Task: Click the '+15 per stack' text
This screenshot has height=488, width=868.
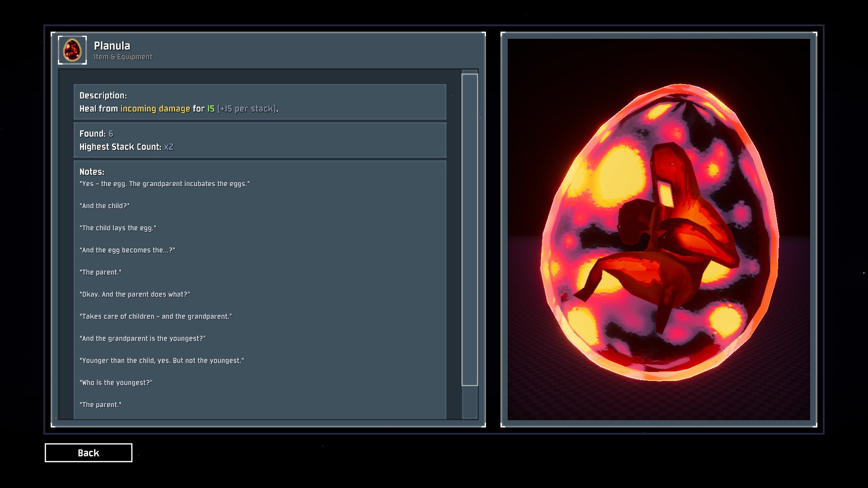Action: coord(247,108)
